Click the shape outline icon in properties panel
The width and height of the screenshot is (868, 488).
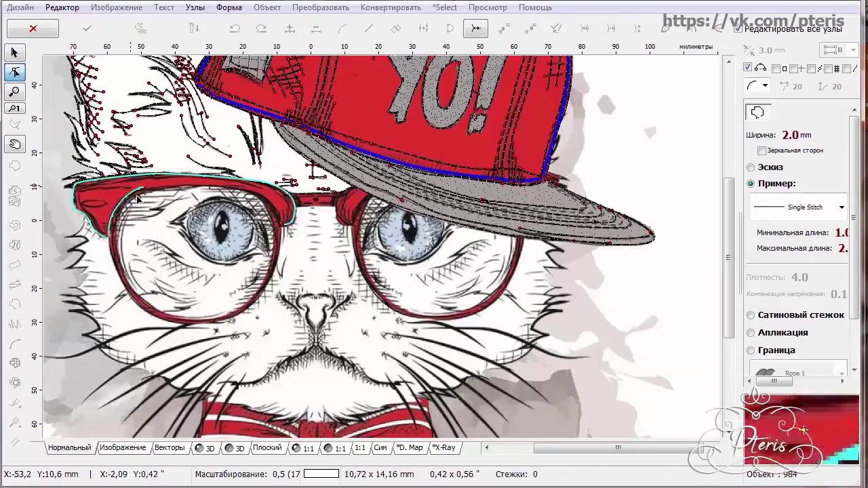click(x=757, y=113)
